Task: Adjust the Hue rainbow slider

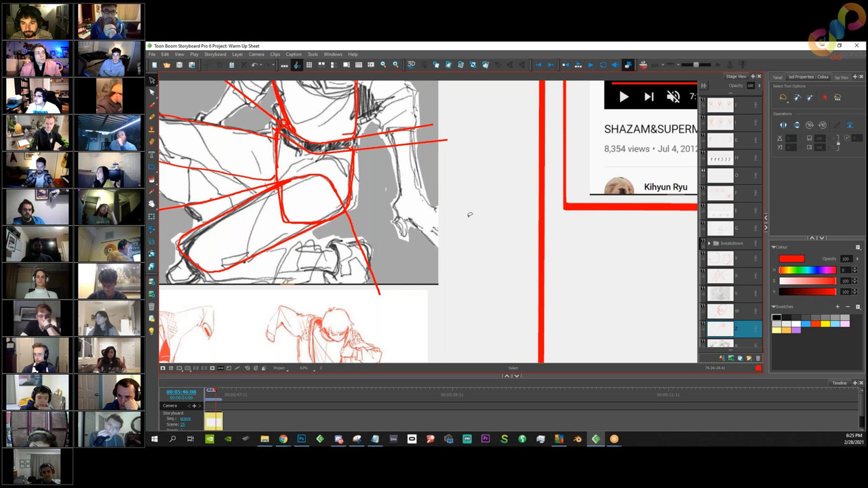Action: coord(808,270)
